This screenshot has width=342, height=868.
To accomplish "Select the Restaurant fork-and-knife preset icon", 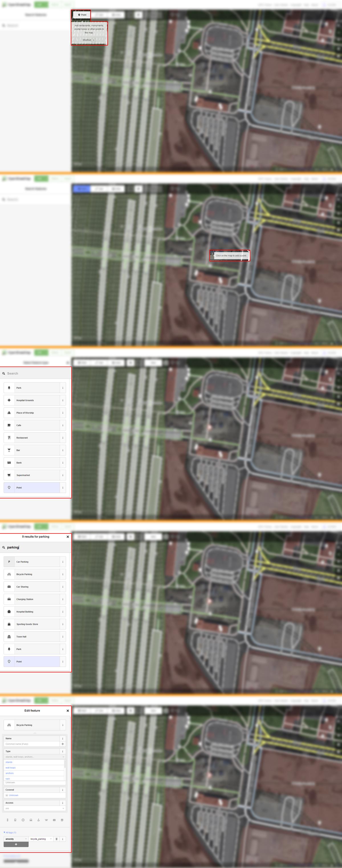I will point(9,438).
